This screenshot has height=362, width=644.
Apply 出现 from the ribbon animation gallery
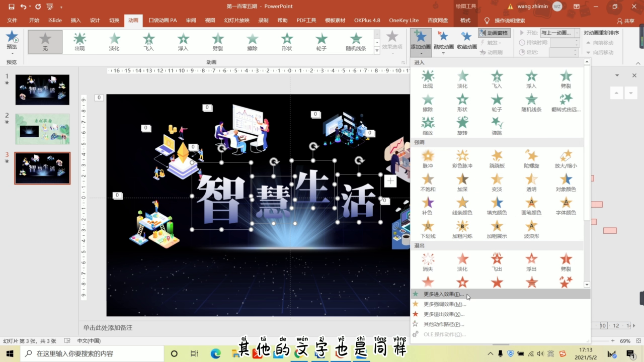(x=79, y=42)
